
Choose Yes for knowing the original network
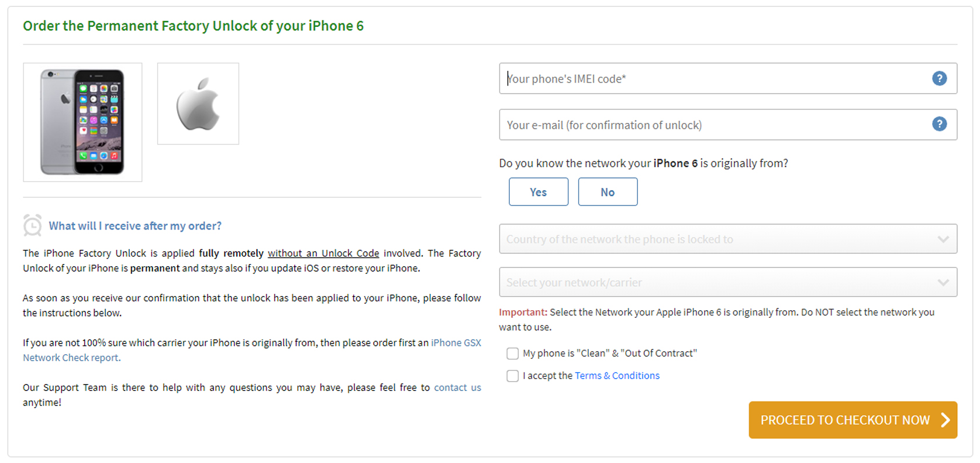pyautogui.click(x=538, y=192)
